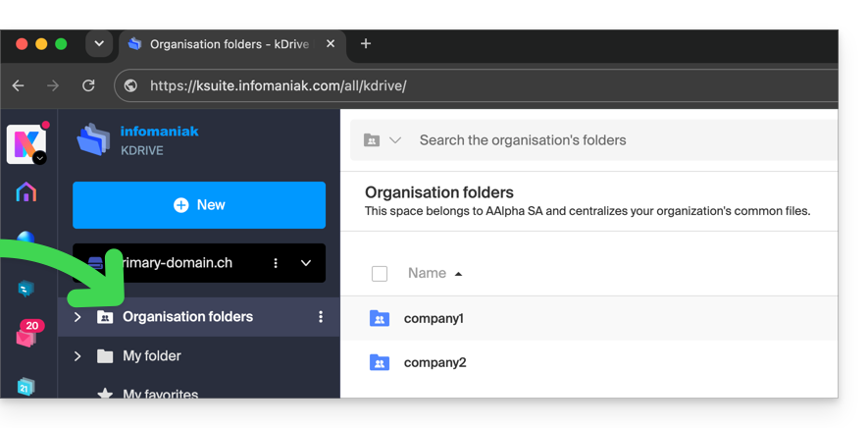The width and height of the screenshot is (868, 428).
Task: Click the company1 folder icon
Action: point(380,318)
